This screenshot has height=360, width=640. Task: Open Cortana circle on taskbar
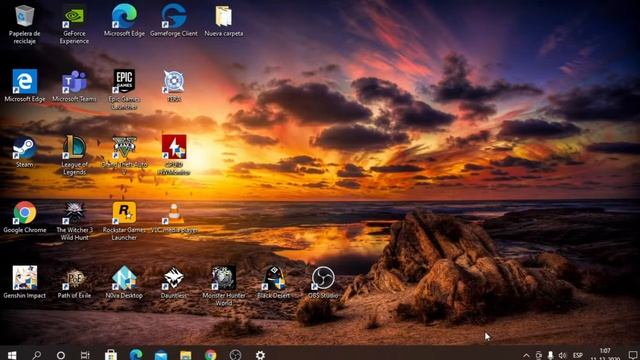(x=61, y=355)
